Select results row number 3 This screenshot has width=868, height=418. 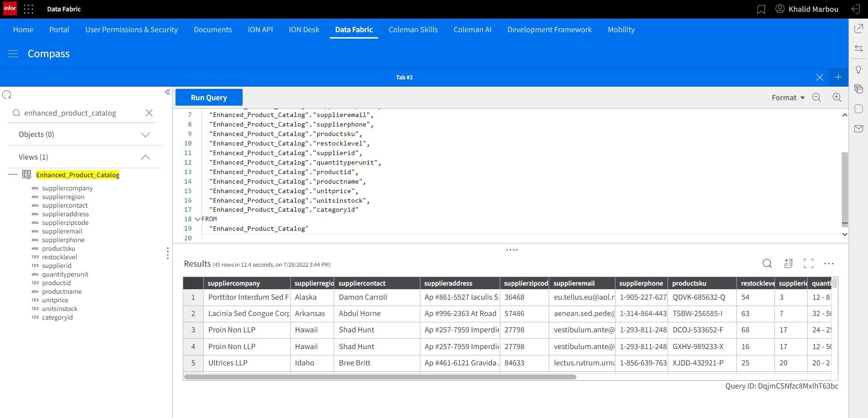tap(193, 330)
